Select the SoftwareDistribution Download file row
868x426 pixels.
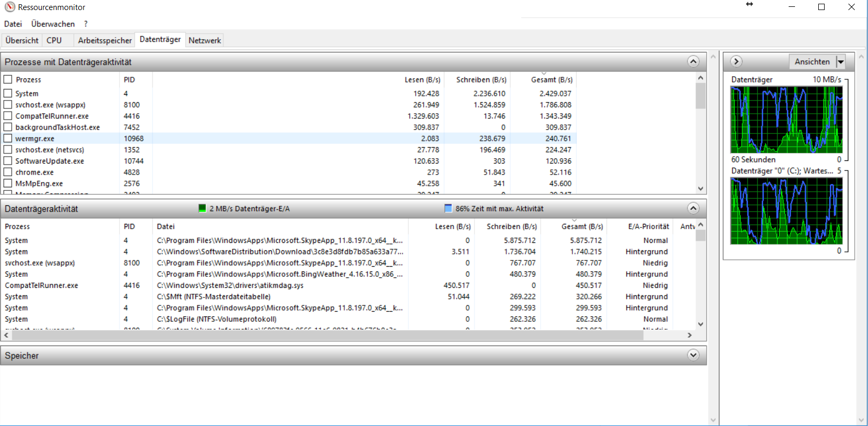tap(280, 251)
